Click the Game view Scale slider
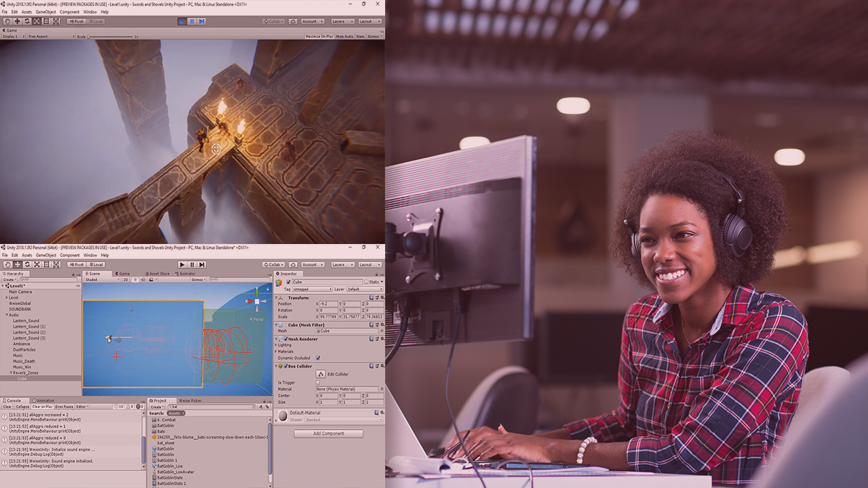Image resolution: width=868 pixels, height=488 pixels. [x=108, y=37]
